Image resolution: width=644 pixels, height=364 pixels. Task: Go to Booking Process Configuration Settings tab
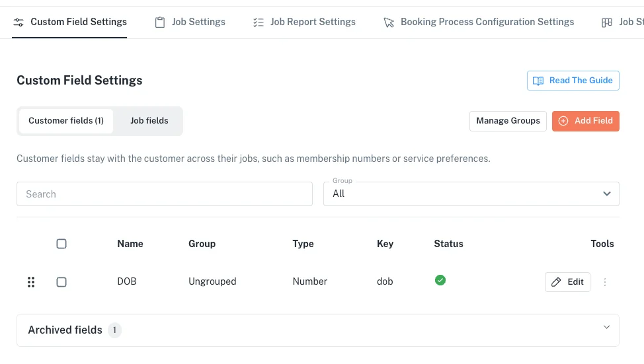479,22
